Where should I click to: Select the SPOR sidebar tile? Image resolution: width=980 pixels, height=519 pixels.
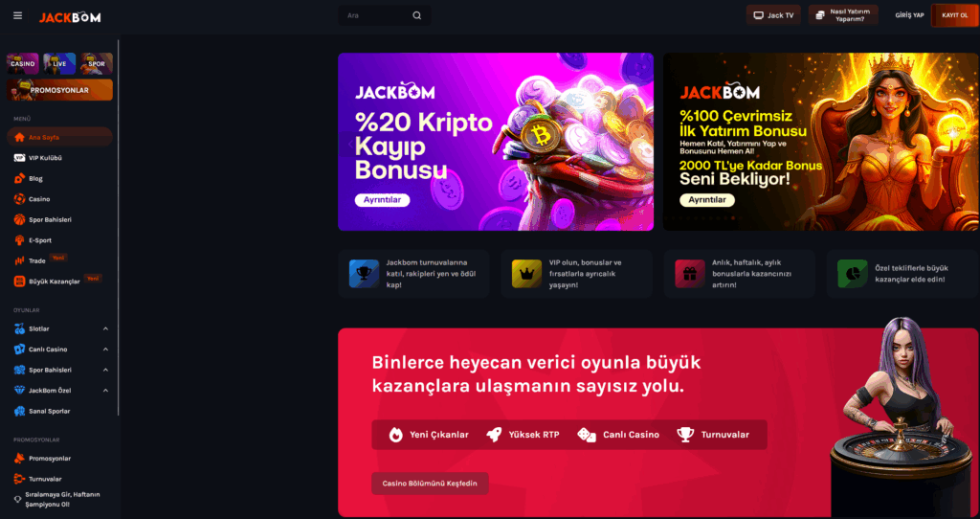(x=97, y=64)
